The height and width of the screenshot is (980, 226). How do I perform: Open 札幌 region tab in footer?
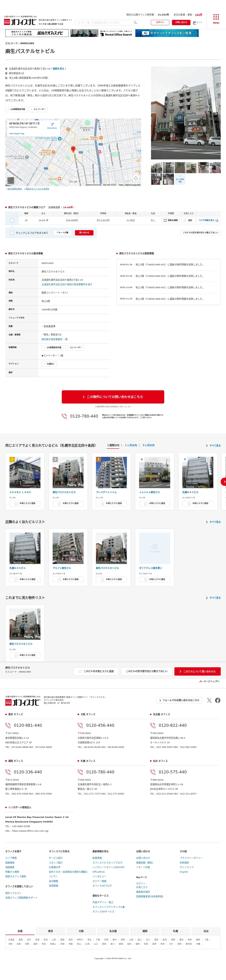175,931
